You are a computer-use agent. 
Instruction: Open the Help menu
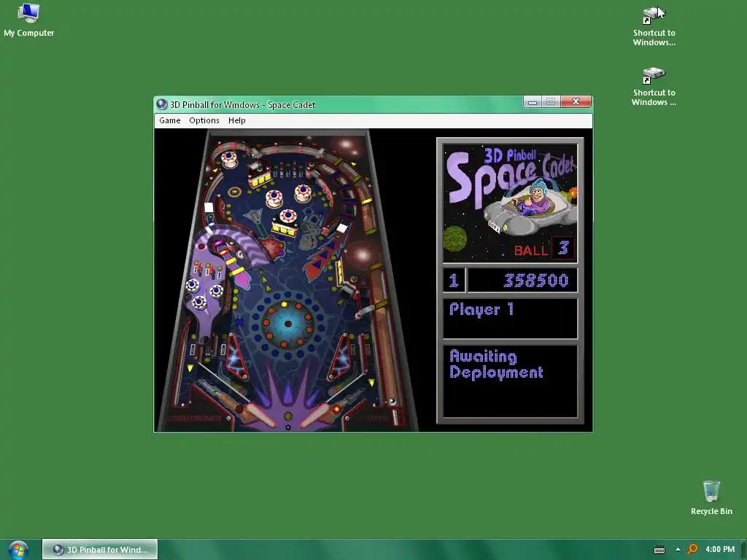pyautogui.click(x=237, y=120)
